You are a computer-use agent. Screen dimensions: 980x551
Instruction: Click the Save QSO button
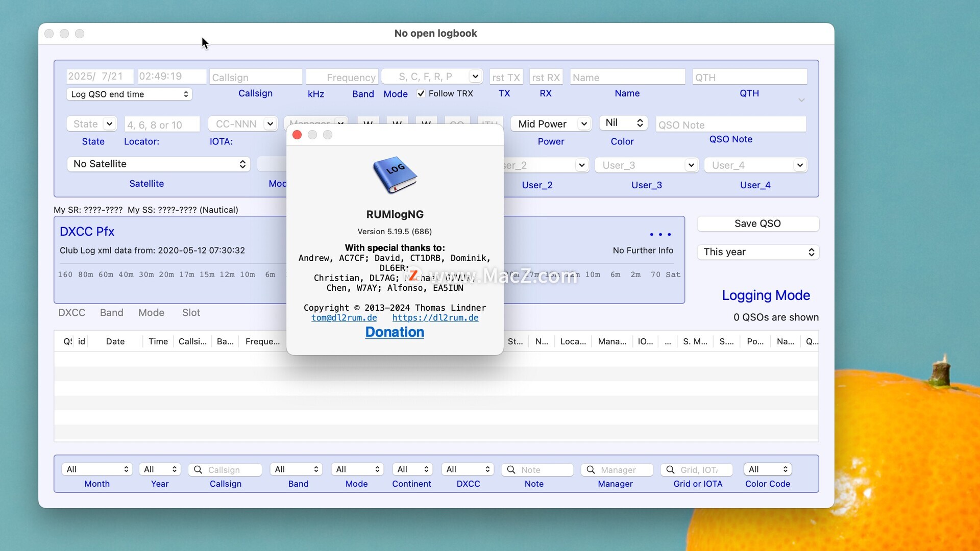tap(758, 223)
